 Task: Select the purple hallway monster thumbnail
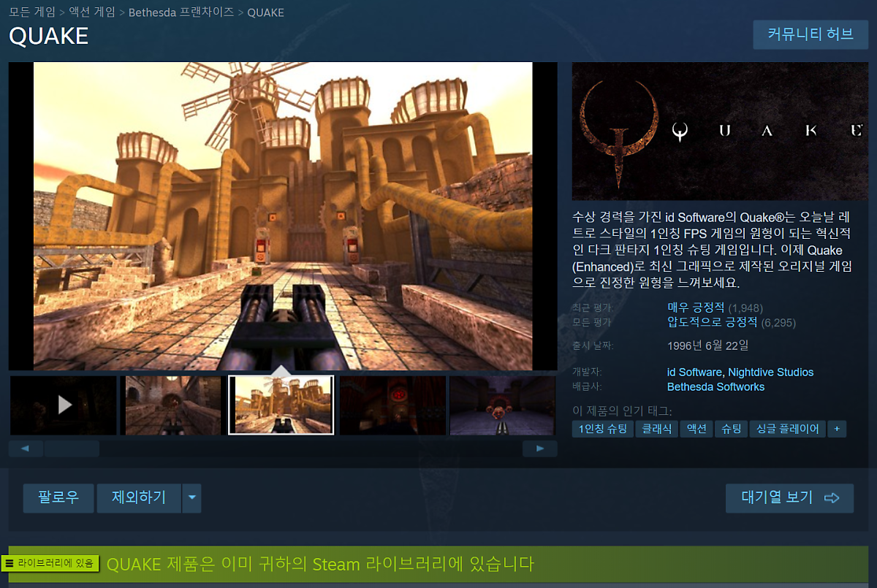[503, 405]
